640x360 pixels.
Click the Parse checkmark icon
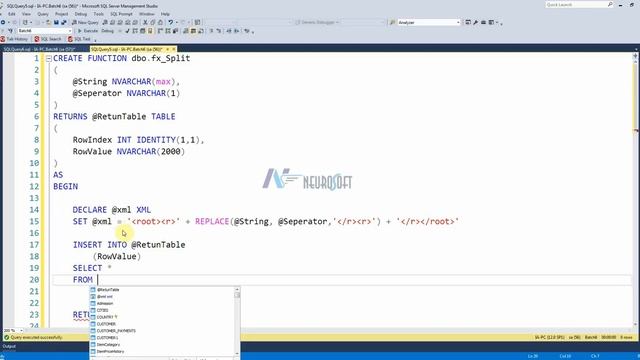coord(127,31)
